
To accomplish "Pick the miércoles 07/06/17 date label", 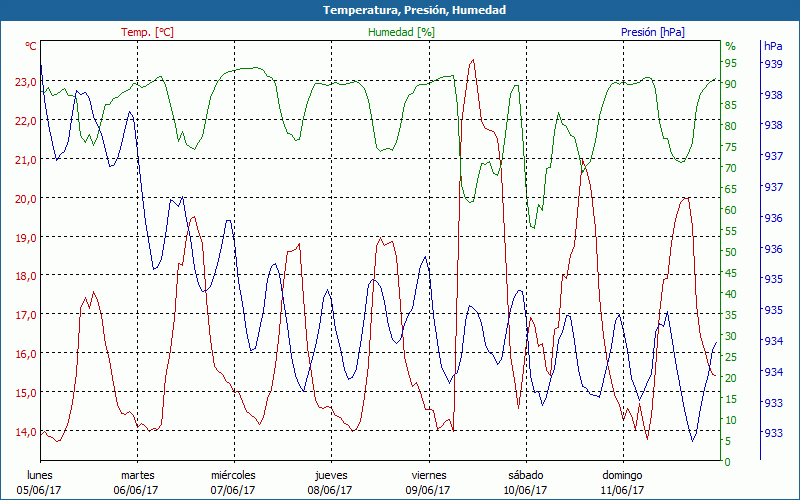I will (x=233, y=482).
